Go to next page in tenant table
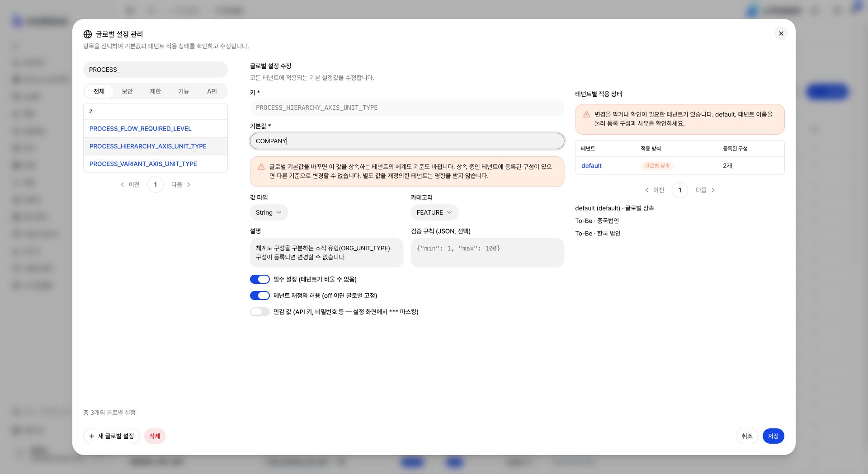This screenshot has width=868, height=474. [x=705, y=190]
